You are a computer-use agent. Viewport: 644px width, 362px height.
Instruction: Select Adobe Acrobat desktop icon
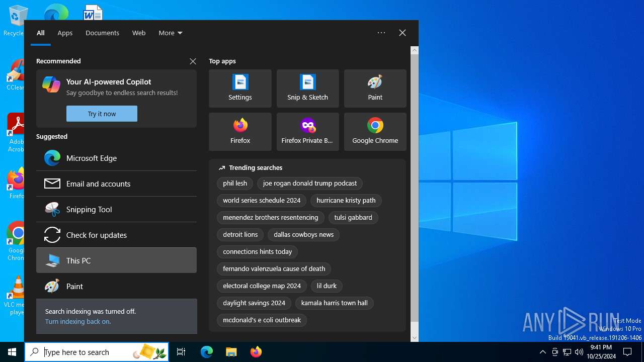[x=15, y=133]
